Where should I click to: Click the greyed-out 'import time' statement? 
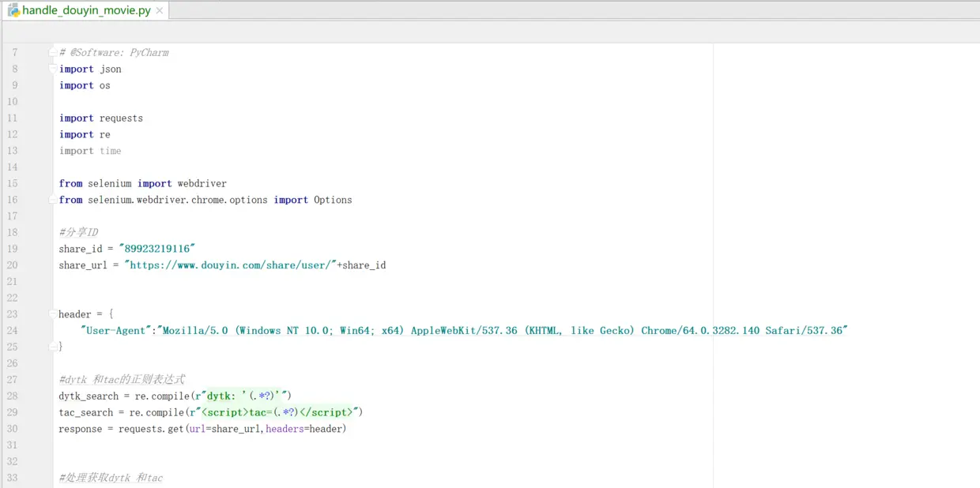tap(90, 151)
